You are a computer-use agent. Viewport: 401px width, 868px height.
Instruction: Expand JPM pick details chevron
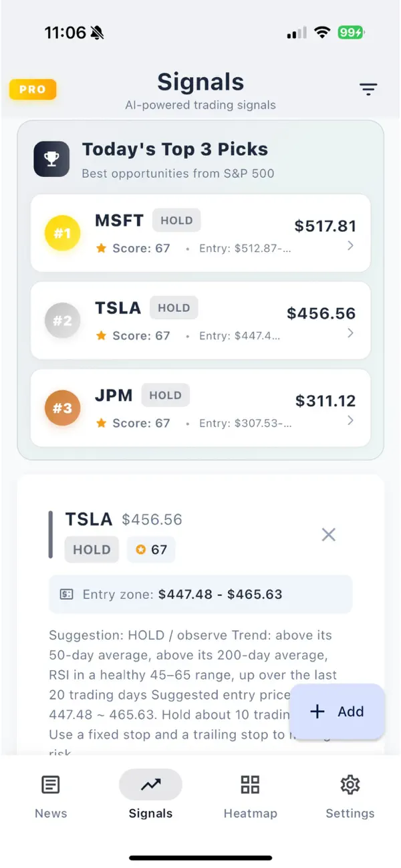(351, 420)
